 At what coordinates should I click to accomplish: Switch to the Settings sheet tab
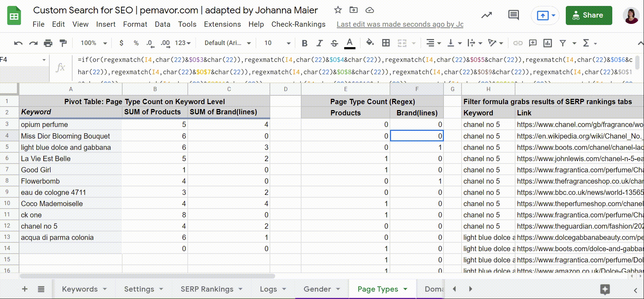click(139, 289)
